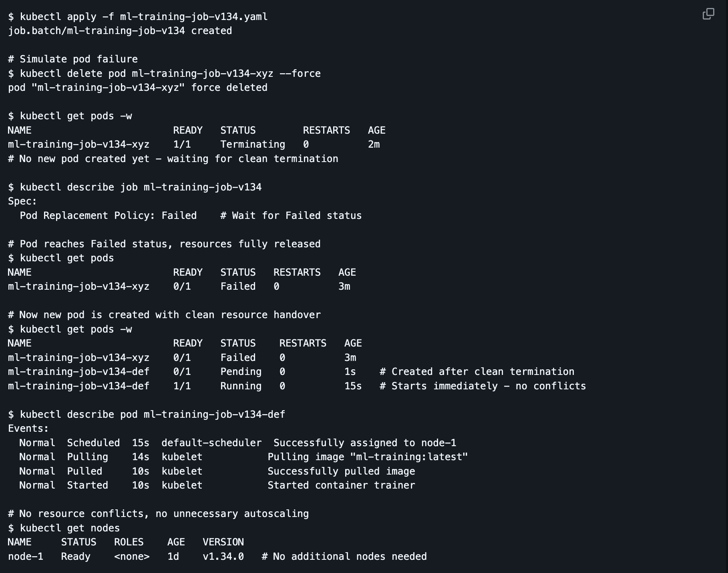The height and width of the screenshot is (573, 728).
Task: Click the kubectl apply command line
Action: (138, 17)
